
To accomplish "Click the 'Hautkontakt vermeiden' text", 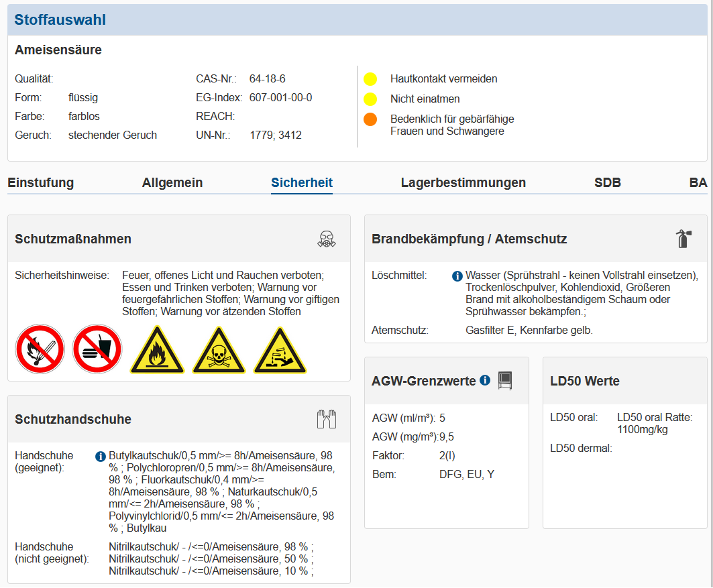I will 444,79.
